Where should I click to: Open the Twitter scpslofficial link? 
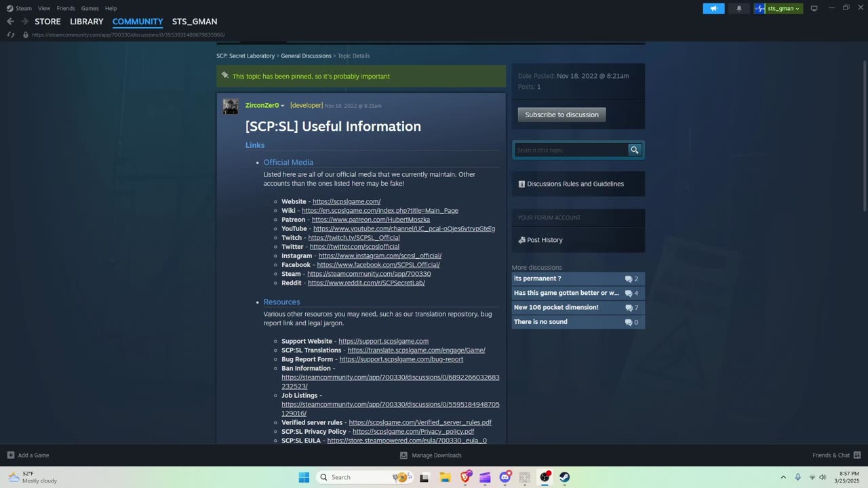pyautogui.click(x=355, y=247)
